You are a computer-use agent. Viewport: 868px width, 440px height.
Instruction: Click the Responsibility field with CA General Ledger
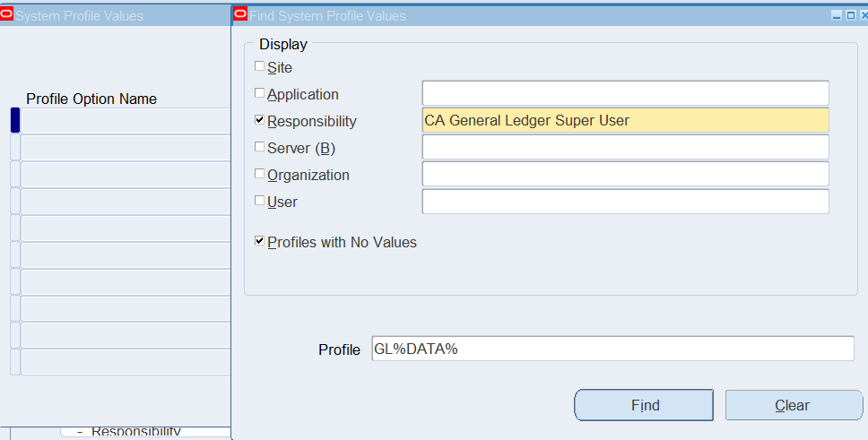click(x=626, y=120)
